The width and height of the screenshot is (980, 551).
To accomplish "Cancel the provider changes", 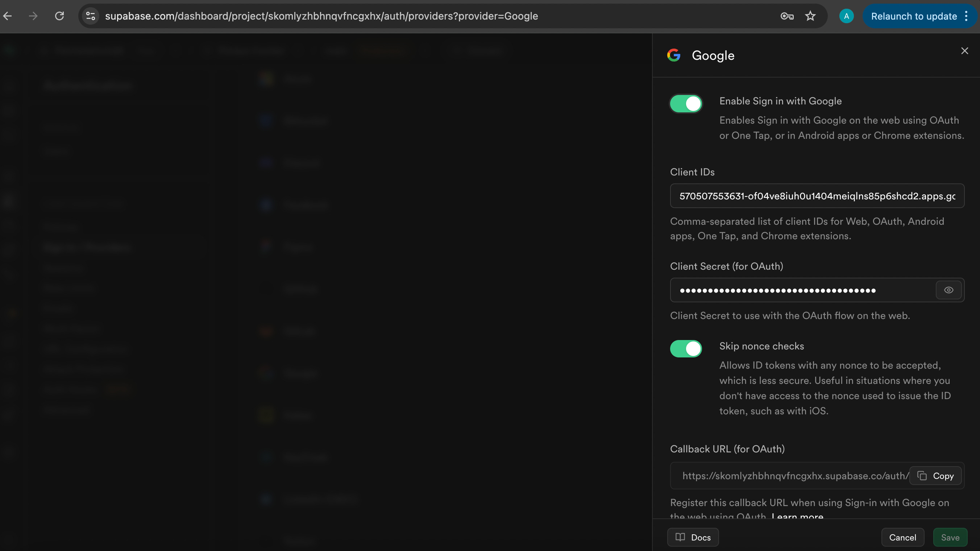I will coord(902,537).
